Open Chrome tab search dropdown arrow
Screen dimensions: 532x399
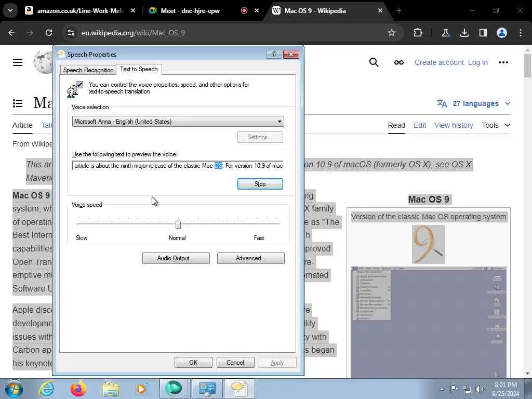coord(10,10)
